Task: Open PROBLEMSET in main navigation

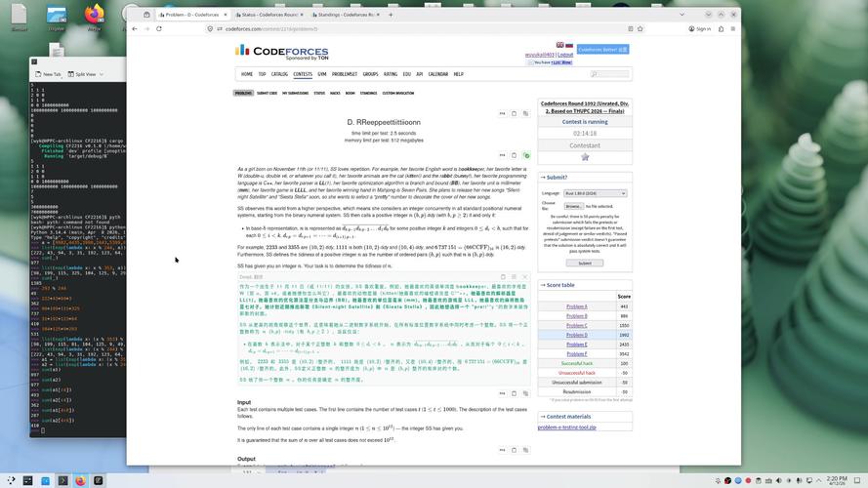Action: [345, 74]
